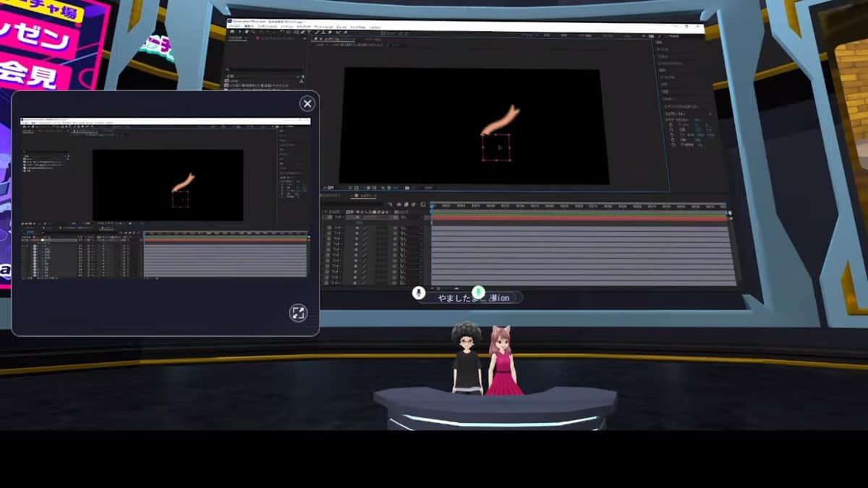Expand the preview panel to fullscreen
This screenshot has width=868, height=488.
click(x=298, y=313)
